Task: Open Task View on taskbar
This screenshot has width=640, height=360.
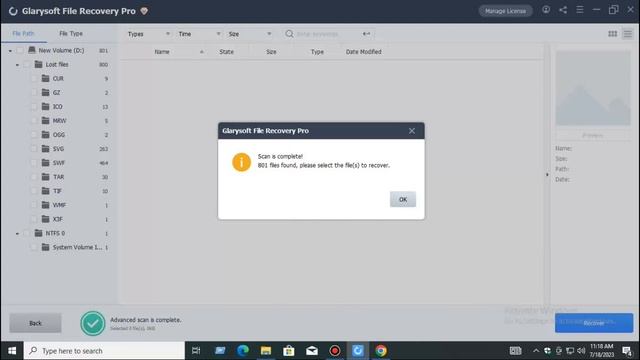Action: [x=196, y=351]
